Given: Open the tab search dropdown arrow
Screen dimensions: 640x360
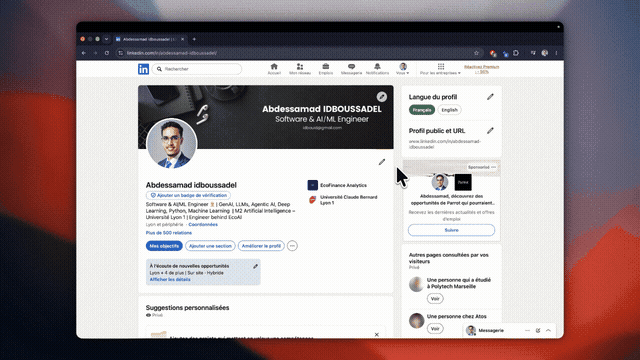Looking at the screenshot, I should point(107,39).
